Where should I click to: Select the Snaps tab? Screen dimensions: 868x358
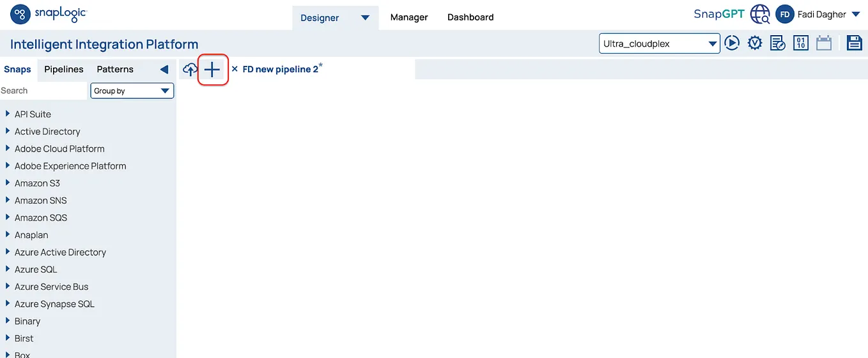tap(17, 69)
